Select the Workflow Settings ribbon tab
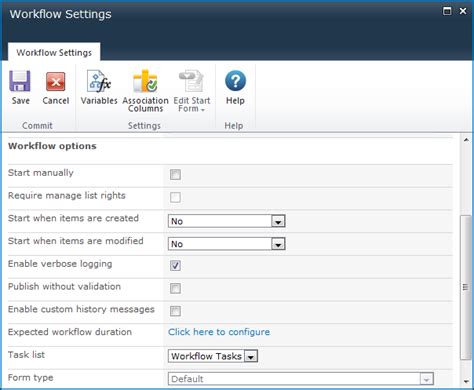This screenshot has width=474, height=390. [54, 53]
